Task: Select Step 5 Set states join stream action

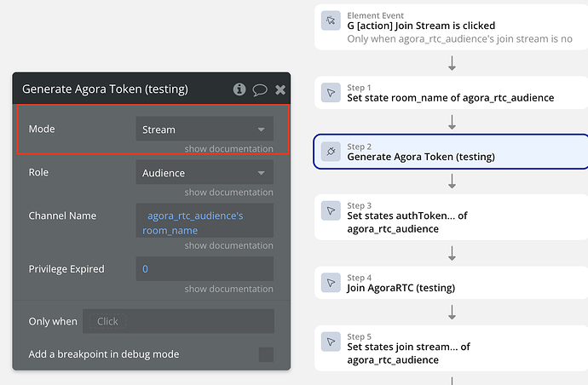Action: pyautogui.click(x=451, y=348)
